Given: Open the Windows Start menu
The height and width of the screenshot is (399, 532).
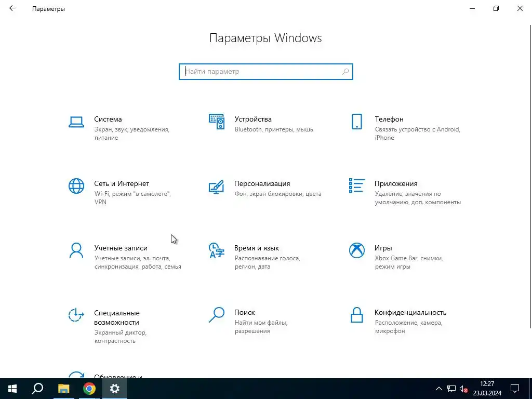Looking at the screenshot, I should pyautogui.click(x=12, y=389).
